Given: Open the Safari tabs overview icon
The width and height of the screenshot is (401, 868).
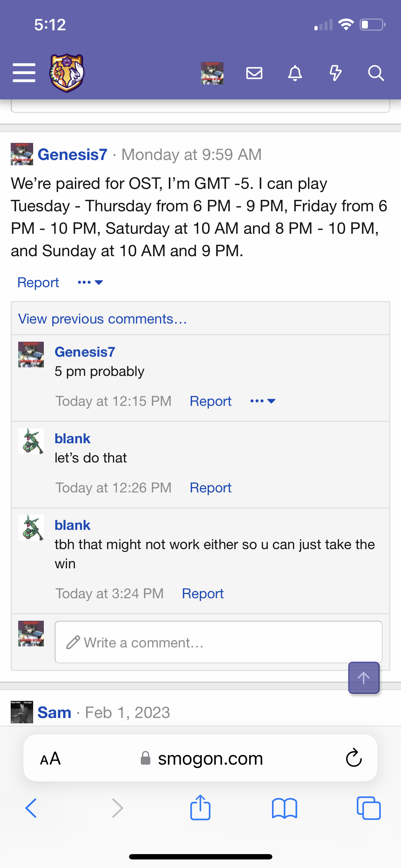Looking at the screenshot, I should [x=369, y=808].
